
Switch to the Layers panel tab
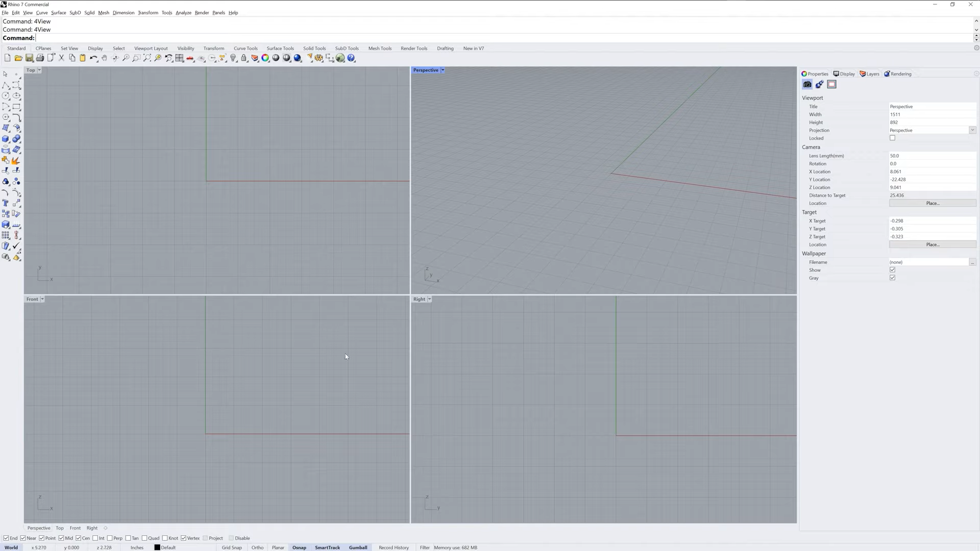pyautogui.click(x=869, y=73)
